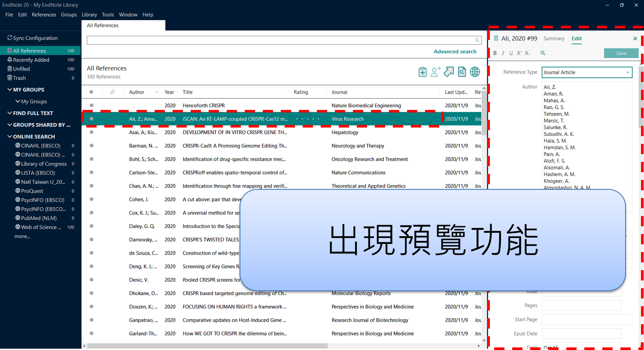
Task: Sort by the Journal column header
Action: (x=339, y=92)
